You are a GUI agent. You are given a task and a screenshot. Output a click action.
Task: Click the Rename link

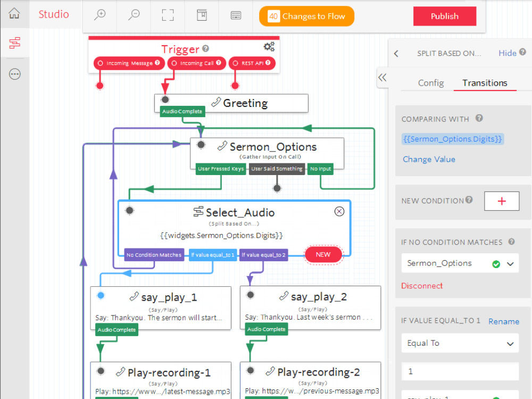pyautogui.click(x=503, y=321)
